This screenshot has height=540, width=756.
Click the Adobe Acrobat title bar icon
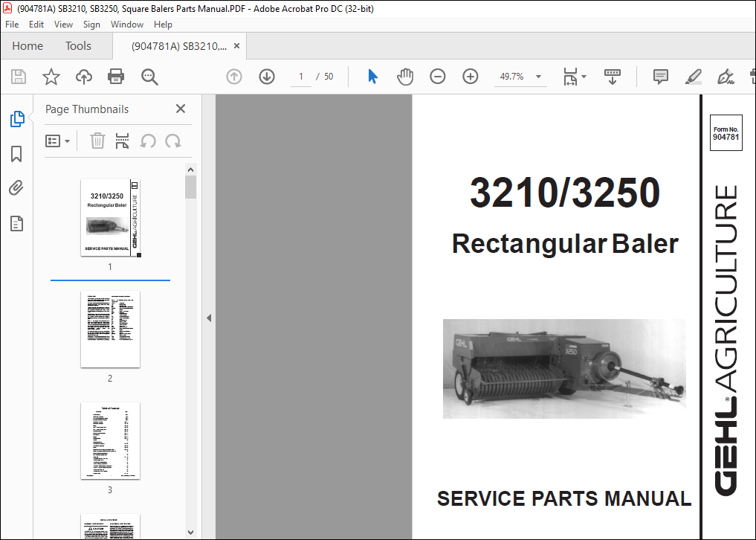click(7, 8)
